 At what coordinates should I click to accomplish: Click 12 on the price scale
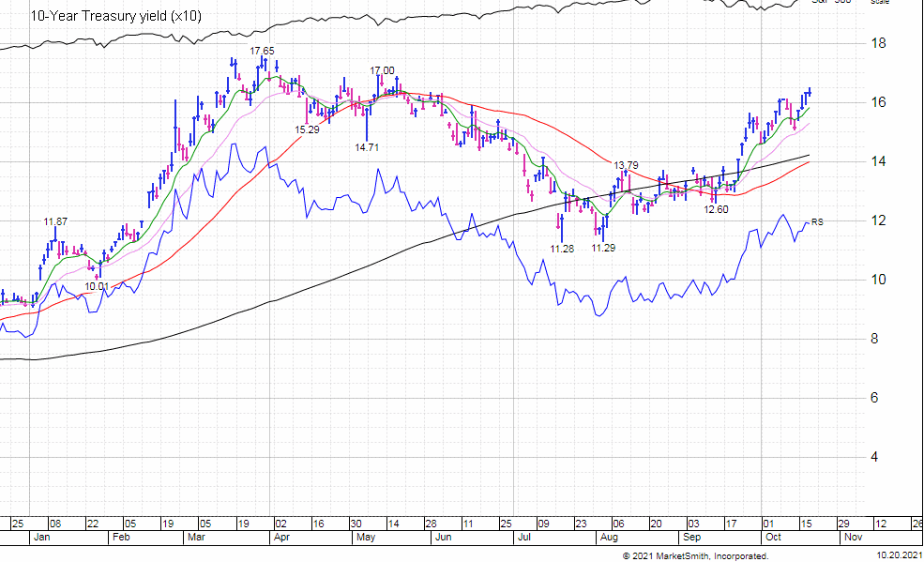(x=878, y=220)
